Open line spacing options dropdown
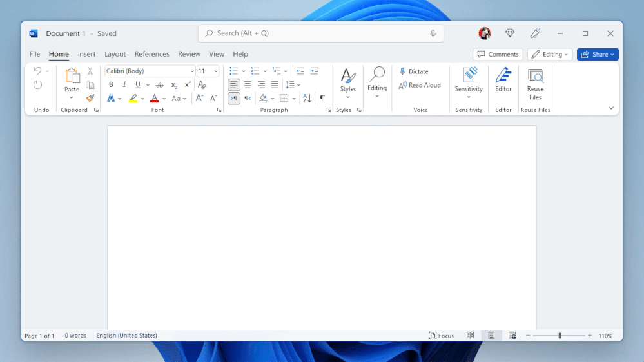 coord(298,85)
